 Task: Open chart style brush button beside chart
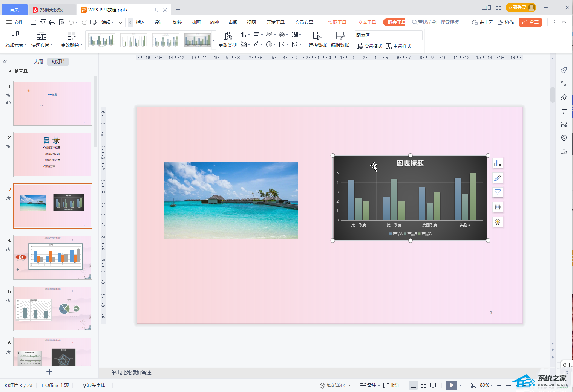click(x=498, y=178)
